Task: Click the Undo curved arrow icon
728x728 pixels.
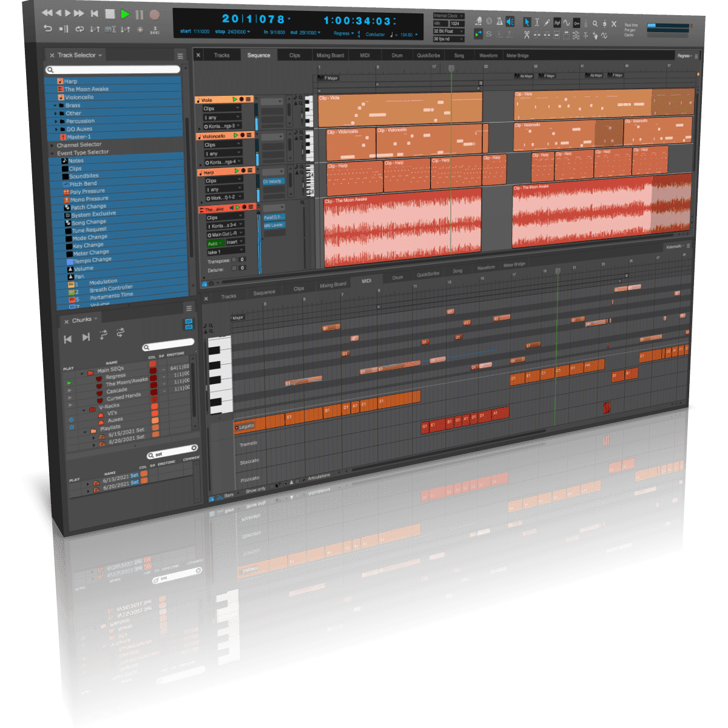Action: pos(48,28)
